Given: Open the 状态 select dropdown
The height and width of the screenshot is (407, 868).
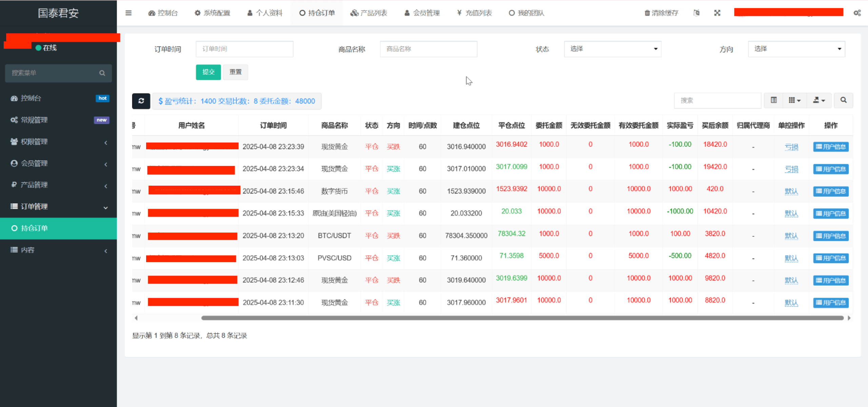Looking at the screenshot, I should pyautogui.click(x=612, y=49).
